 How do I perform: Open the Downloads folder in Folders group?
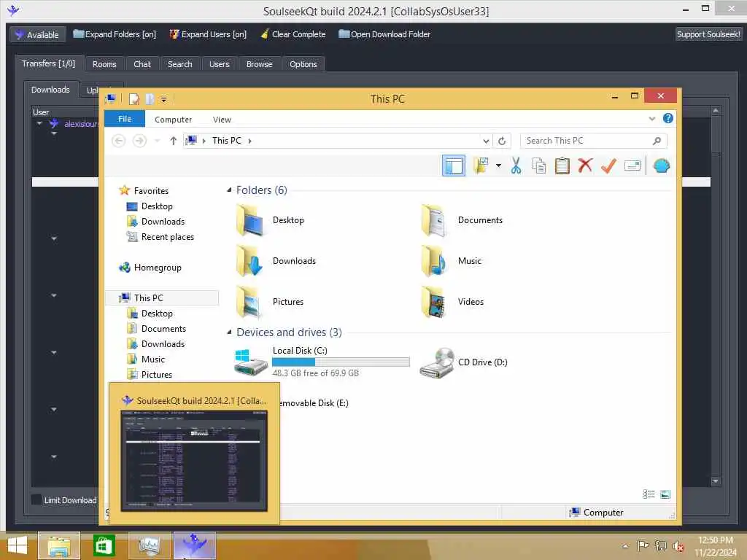coord(275,261)
